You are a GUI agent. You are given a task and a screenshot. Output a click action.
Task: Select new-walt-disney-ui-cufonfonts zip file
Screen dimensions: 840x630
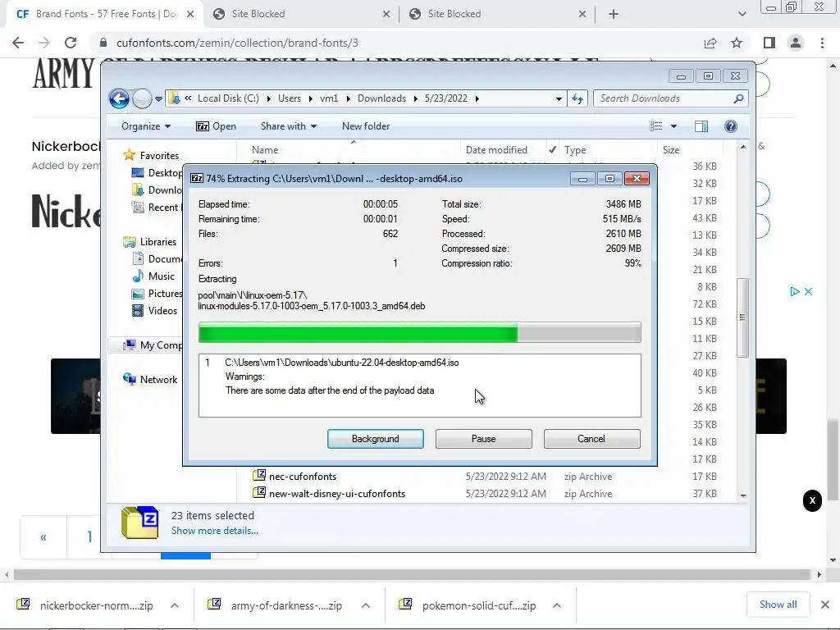pos(337,493)
